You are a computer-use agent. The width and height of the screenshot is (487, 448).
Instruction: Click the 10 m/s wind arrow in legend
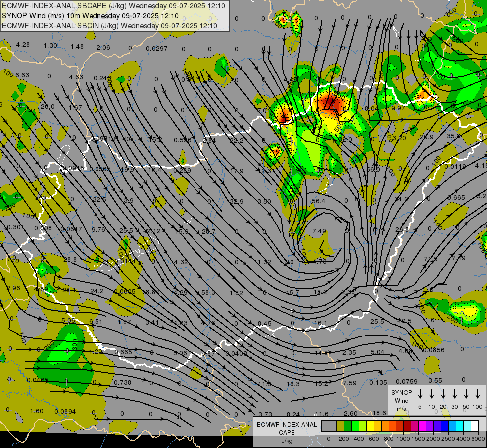[432, 394]
